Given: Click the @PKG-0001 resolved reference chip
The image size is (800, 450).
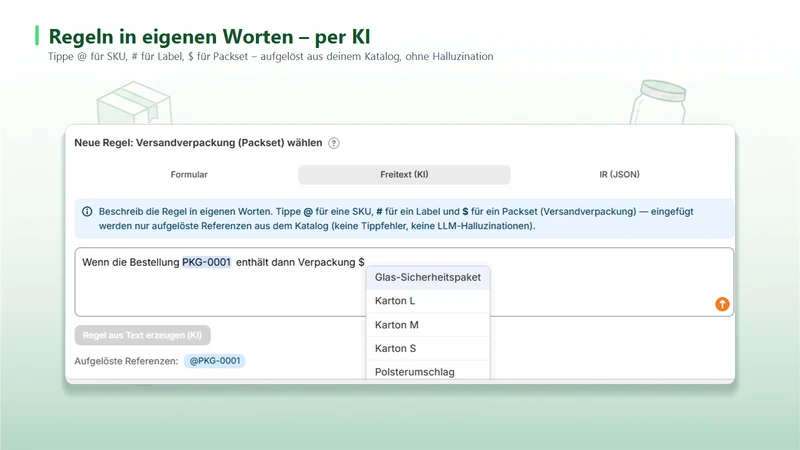Looking at the screenshot, I should point(215,361).
